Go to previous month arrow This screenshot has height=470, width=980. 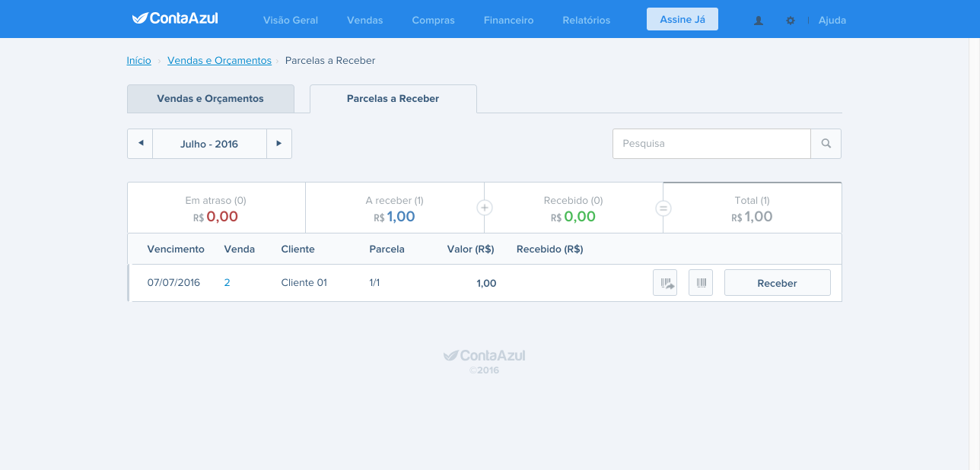[x=140, y=144]
